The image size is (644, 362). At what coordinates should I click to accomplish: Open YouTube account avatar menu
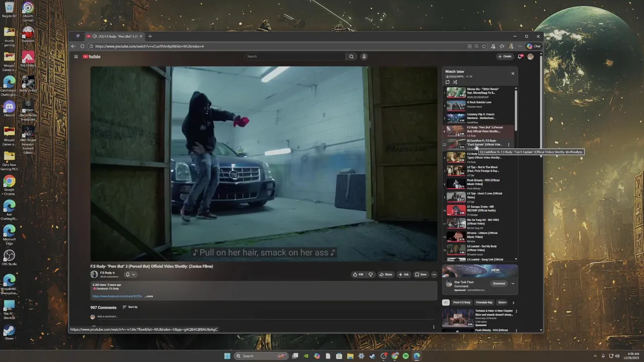530,57
